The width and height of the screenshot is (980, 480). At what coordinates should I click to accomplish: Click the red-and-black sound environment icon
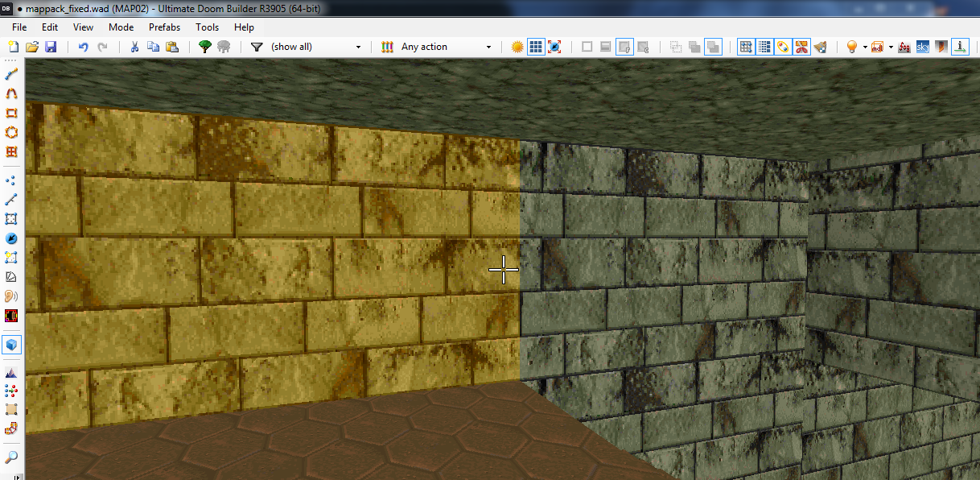point(11,316)
